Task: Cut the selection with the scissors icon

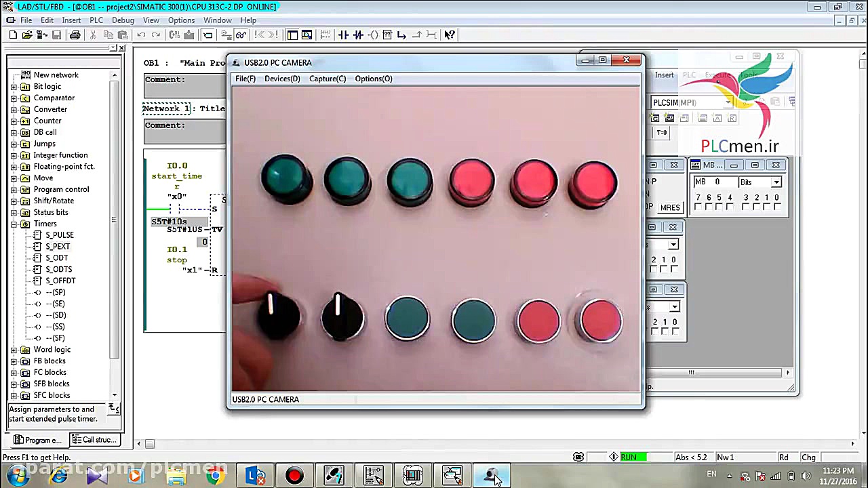Action: click(94, 35)
